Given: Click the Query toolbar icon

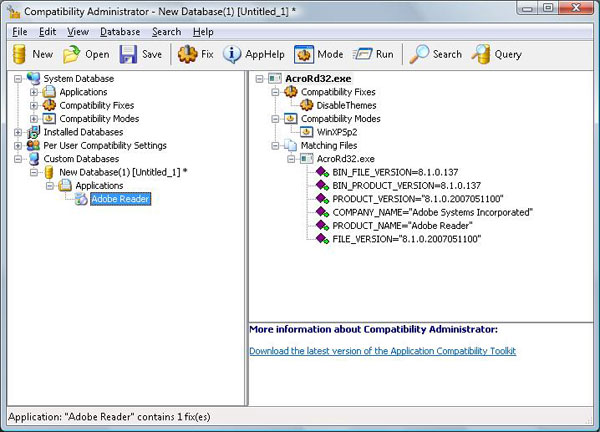Looking at the screenshot, I should pos(481,54).
